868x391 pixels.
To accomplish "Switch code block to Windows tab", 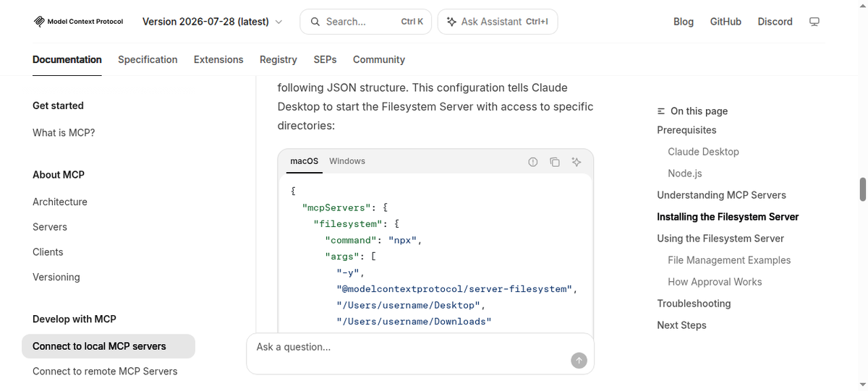I will 347,161.
